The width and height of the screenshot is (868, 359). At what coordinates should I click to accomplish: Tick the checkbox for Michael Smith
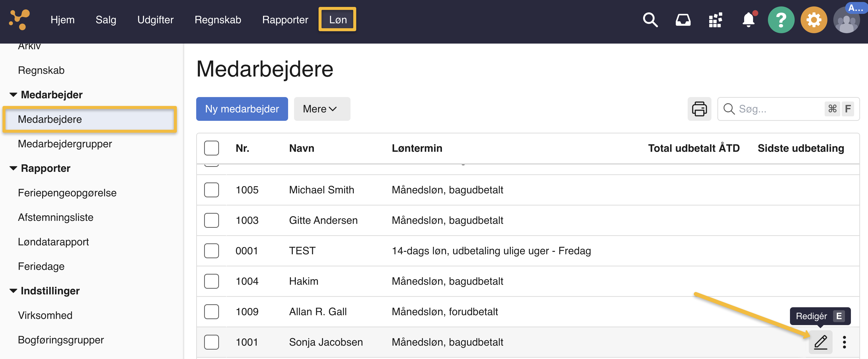click(211, 190)
